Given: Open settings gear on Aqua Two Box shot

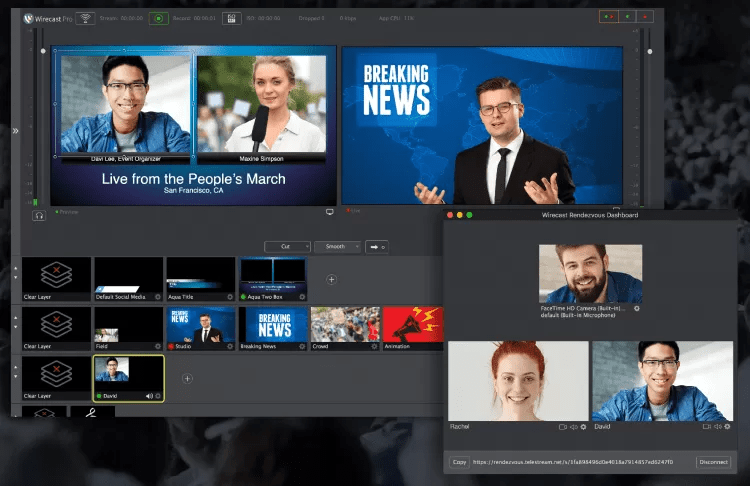Looking at the screenshot, I should click(302, 297).
